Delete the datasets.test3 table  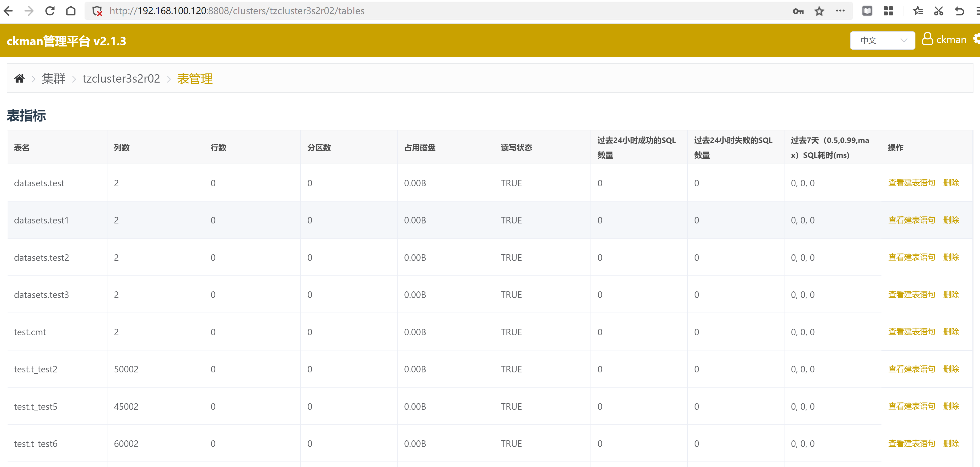(x=951, y=295)
